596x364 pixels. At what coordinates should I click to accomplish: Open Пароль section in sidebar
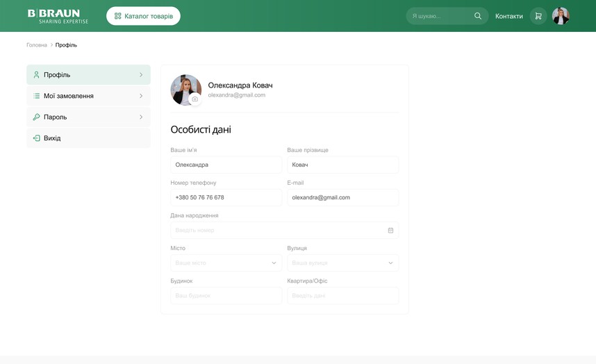click(88, 117)
